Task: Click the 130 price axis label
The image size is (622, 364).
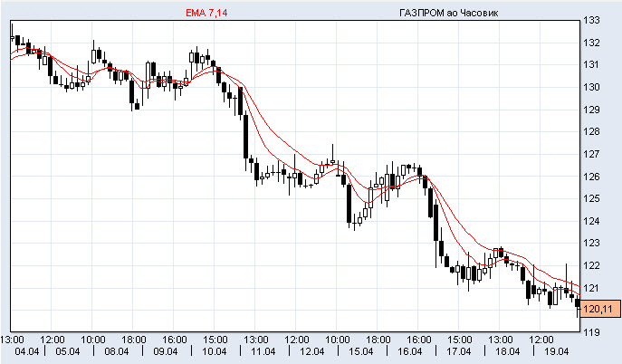Action: point(591,87)
